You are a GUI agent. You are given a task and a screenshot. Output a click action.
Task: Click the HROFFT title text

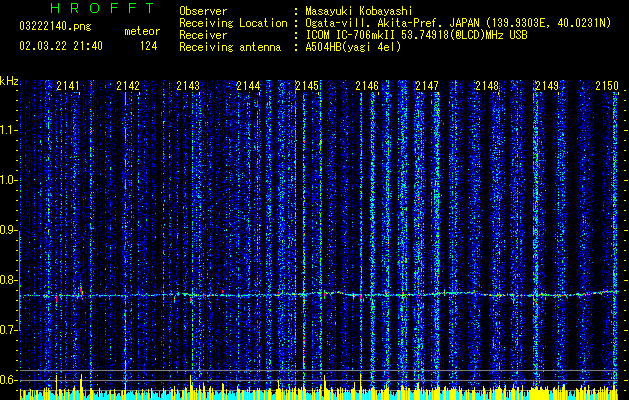88,9
